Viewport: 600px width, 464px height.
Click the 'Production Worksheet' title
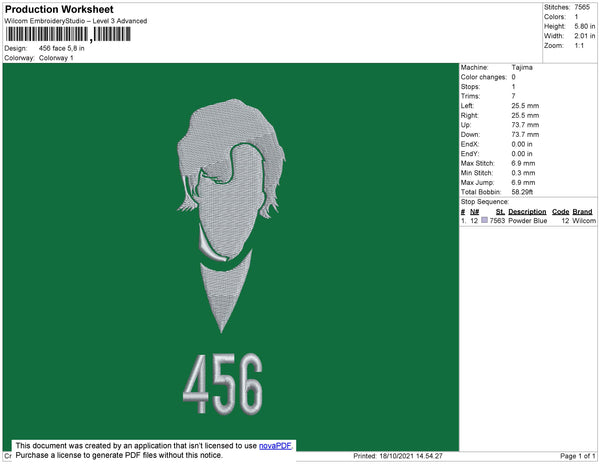pos(59,9)
